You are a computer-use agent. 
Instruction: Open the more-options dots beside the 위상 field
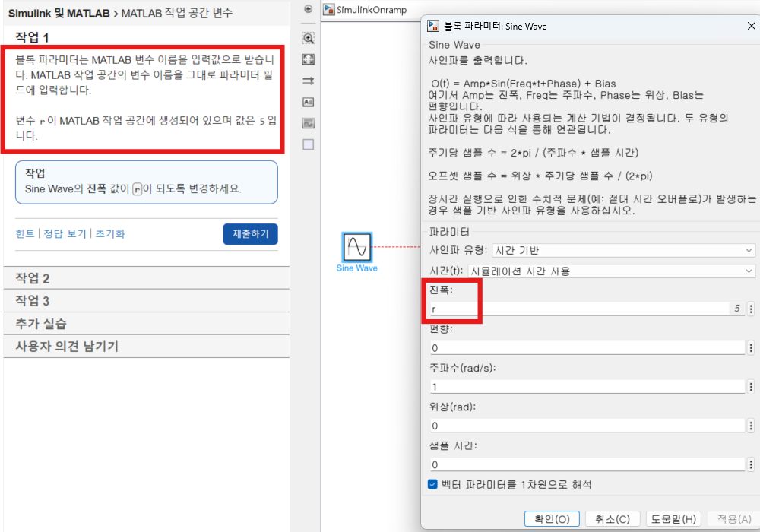click(x=751, y=426)
